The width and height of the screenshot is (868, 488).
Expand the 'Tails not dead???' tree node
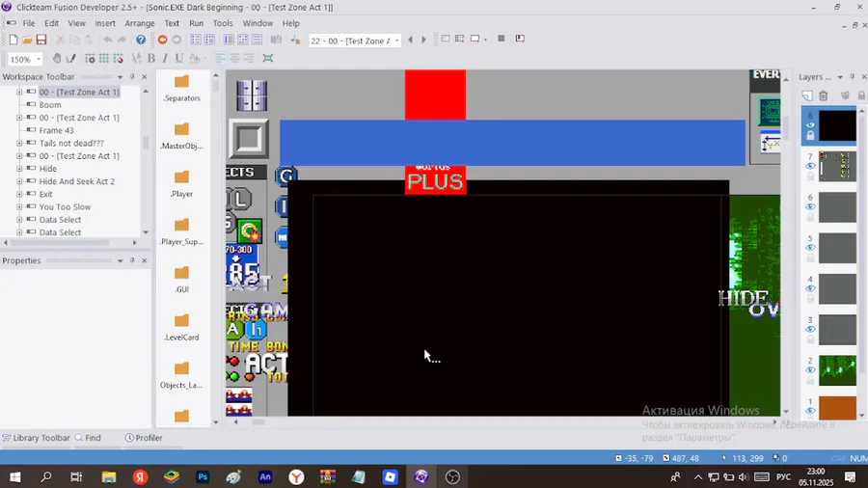[x=19, y=144]
